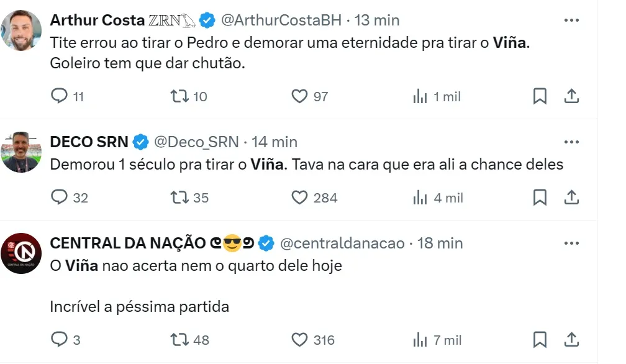Reply to Arthur Costa's tweet
This screenshot has width=626, height=364.
(x=58, y=96)
